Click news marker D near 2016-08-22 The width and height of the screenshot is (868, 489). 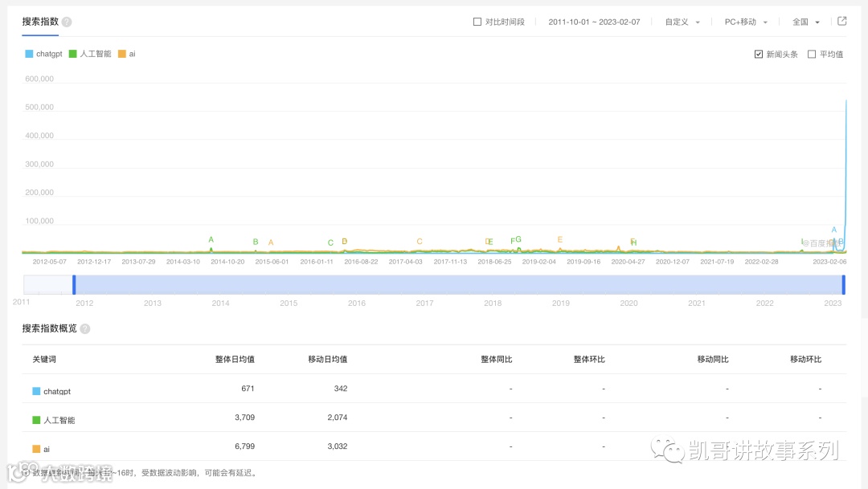pyautogui.click(x=344, y=241)
